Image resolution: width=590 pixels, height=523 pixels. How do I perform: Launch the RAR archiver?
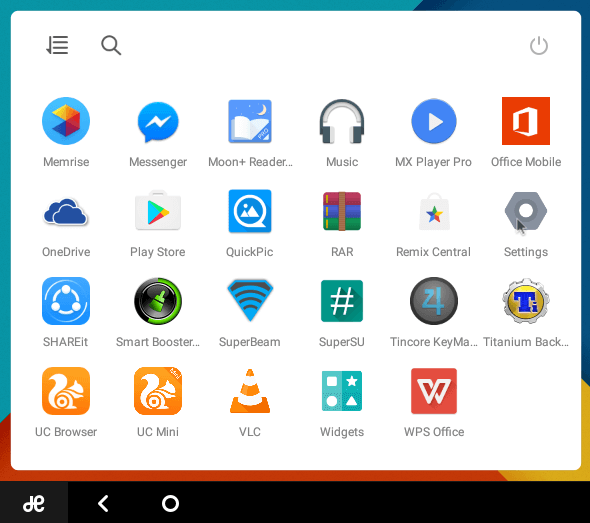click(342, 211)
